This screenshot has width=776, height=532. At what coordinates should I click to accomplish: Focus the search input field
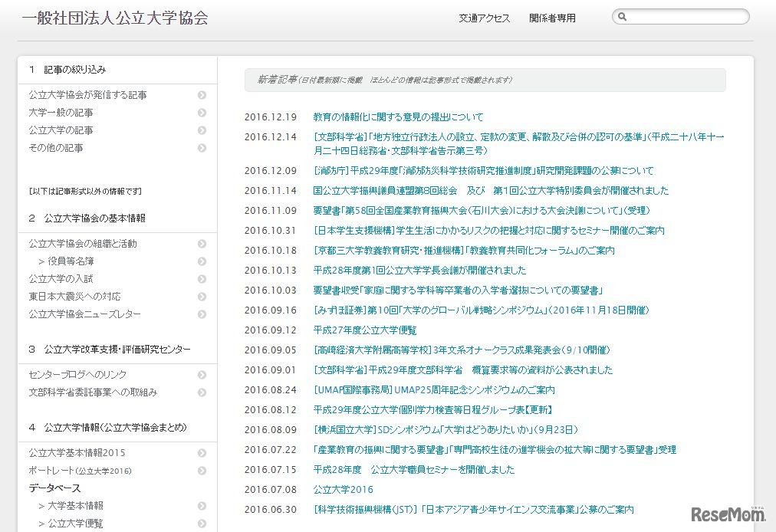(686, 17)
